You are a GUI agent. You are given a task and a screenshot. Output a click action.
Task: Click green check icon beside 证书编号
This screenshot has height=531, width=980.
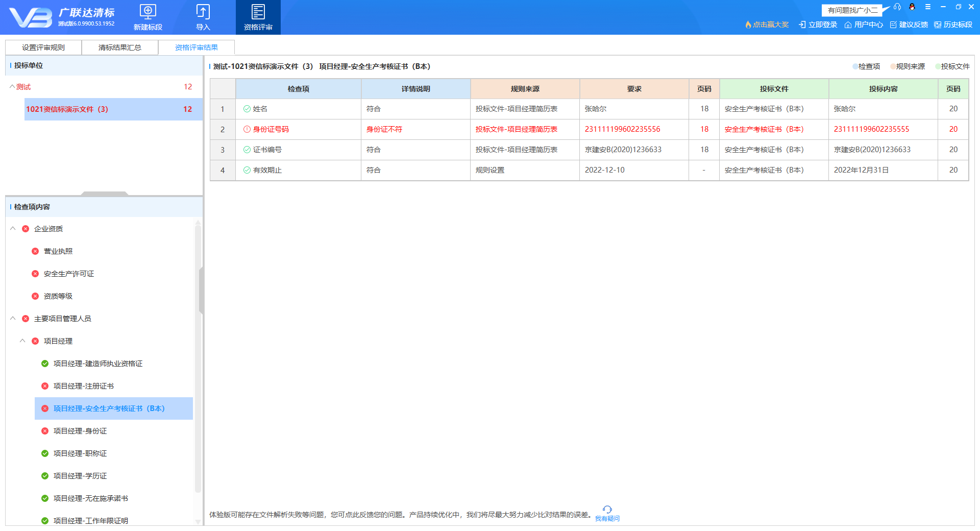coord(247,150)
